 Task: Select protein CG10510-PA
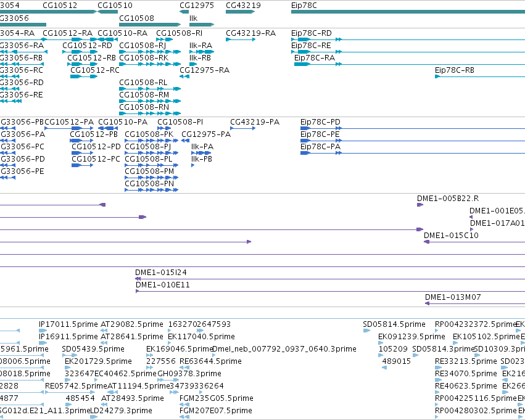(x=123, y=122)
